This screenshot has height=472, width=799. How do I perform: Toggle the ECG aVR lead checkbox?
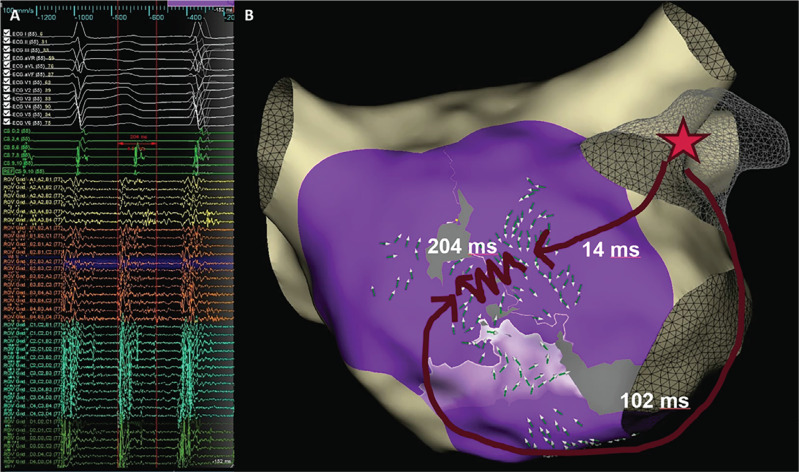pyautogui.click(x=7, y=59)
